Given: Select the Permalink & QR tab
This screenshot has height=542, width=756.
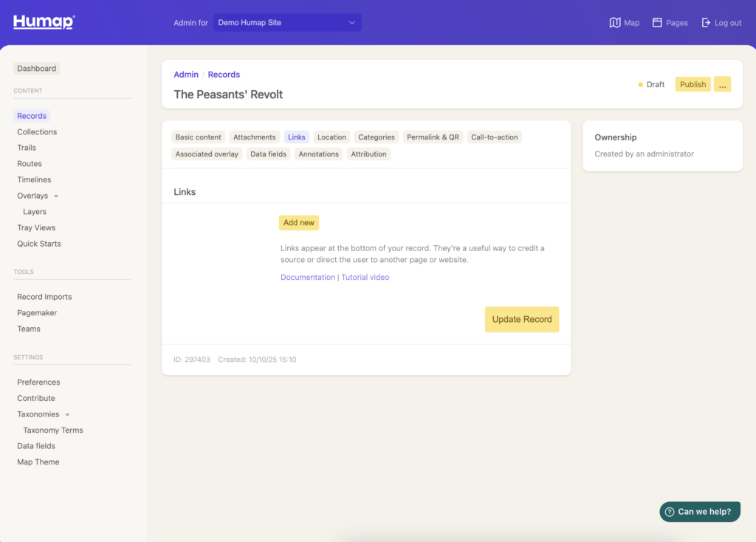Looking at the screenshot, I should (x=433, y=137).
